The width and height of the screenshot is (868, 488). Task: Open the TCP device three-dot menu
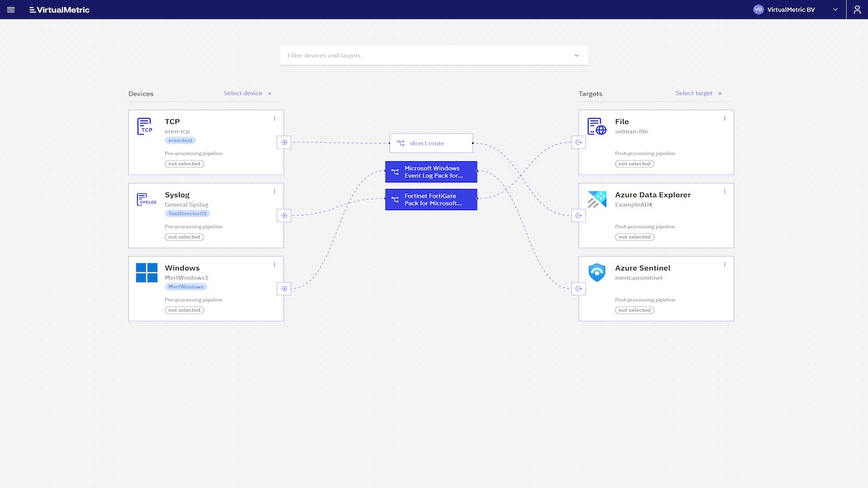coord(275,118)
